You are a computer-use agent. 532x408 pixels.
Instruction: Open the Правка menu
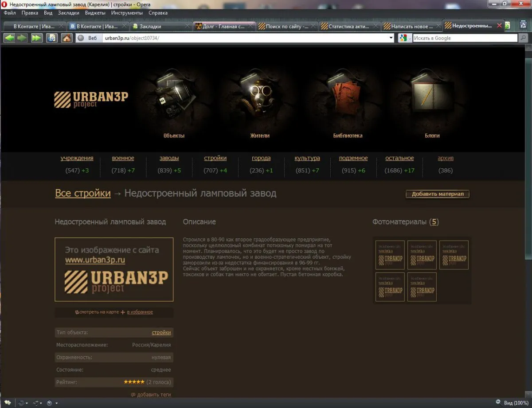(x=30, y=13)
